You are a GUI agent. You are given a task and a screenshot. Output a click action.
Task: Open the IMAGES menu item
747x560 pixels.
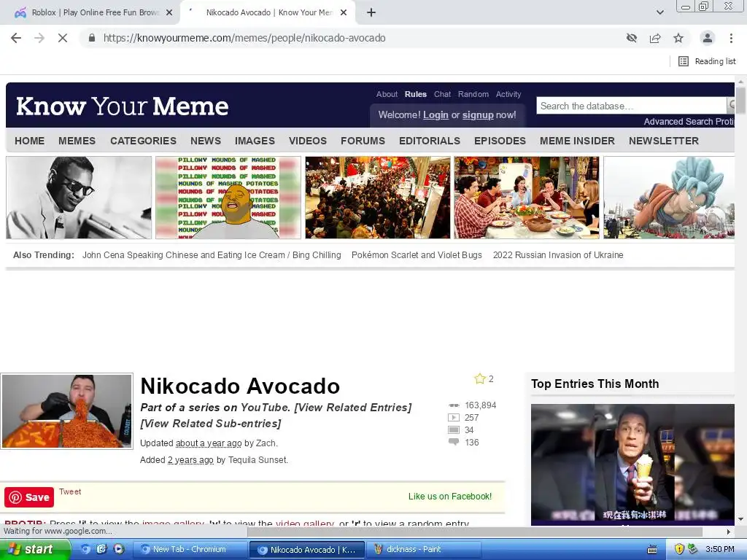255,141
